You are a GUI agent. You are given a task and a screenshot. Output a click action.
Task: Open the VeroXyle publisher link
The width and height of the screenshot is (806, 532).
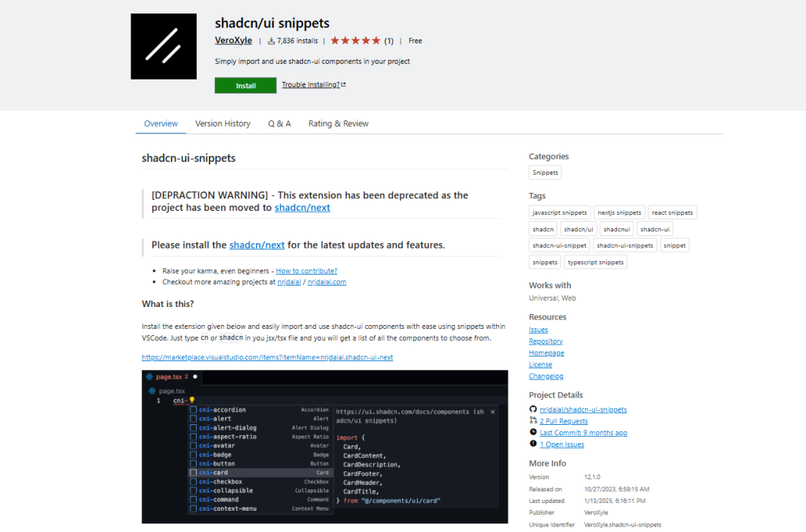[233, 41]
